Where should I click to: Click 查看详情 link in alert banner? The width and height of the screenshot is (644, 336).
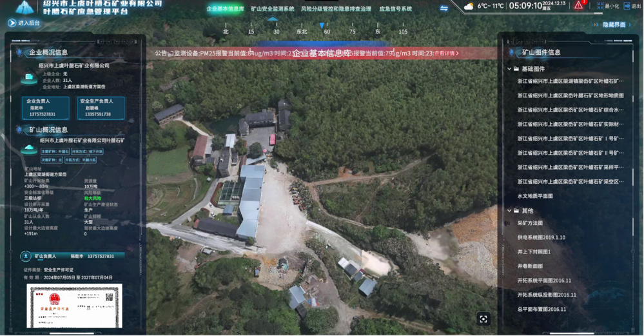click(446, 54)
